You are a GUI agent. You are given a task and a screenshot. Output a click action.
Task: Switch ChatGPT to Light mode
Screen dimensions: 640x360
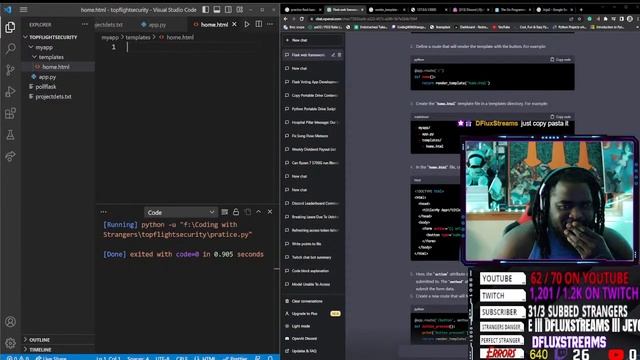point(300,326)
